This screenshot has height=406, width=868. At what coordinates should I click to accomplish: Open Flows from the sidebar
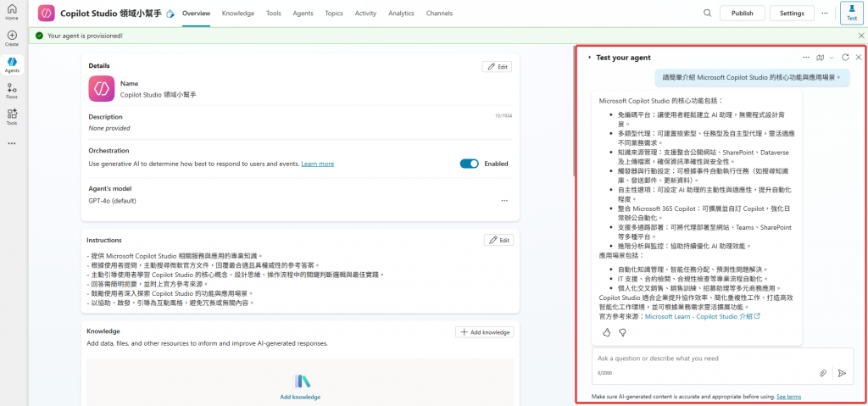pos(12,91)
